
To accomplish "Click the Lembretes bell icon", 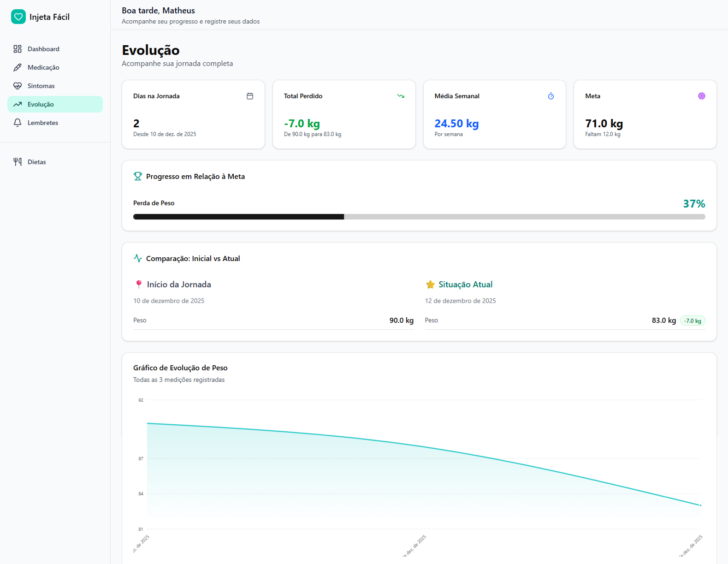I will pyautogui.click(x=18, y=123).
